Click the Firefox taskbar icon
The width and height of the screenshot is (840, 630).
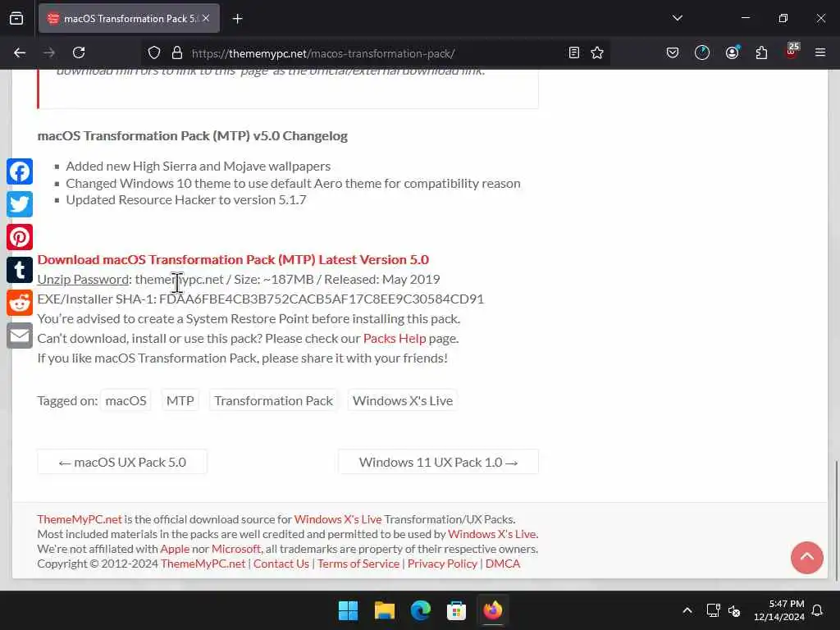(x=493, y=610)
